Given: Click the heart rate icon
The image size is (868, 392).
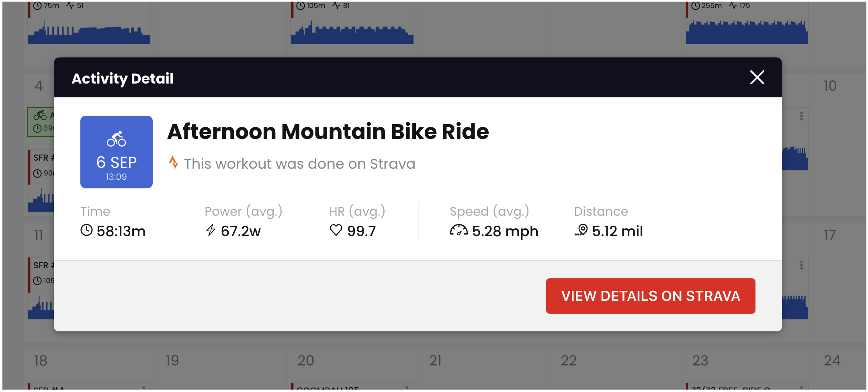Looking at the screenshot, I should (x=336, y=230).
